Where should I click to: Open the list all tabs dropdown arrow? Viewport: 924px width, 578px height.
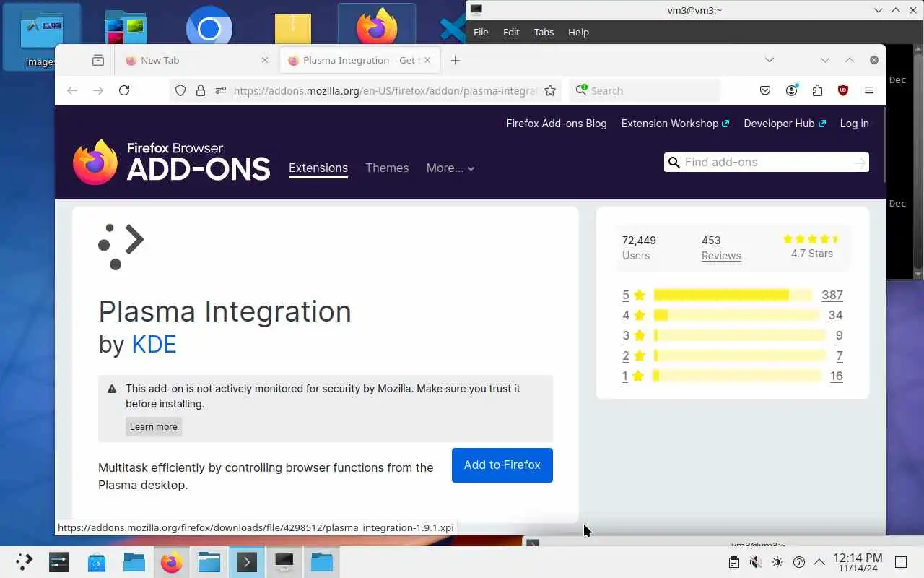coord(770,61)
